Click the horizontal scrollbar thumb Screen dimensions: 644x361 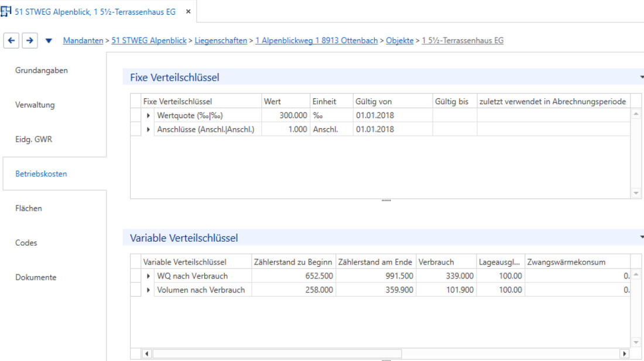coord(278,353)
